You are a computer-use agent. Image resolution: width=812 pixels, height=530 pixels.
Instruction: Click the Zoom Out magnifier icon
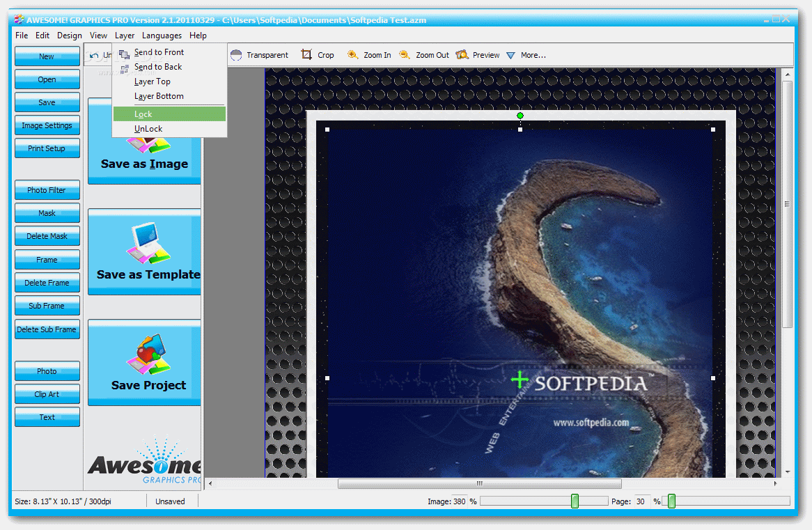[405, 54]
